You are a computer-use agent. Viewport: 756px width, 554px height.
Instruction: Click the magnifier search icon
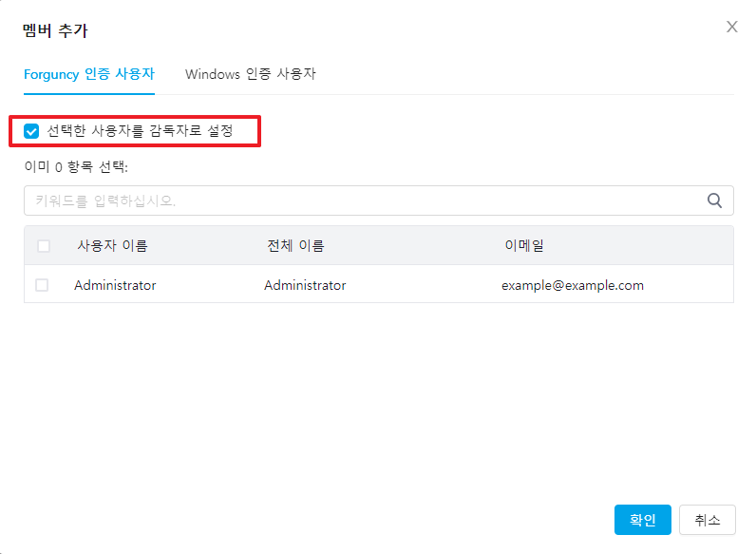coord(715,201)
